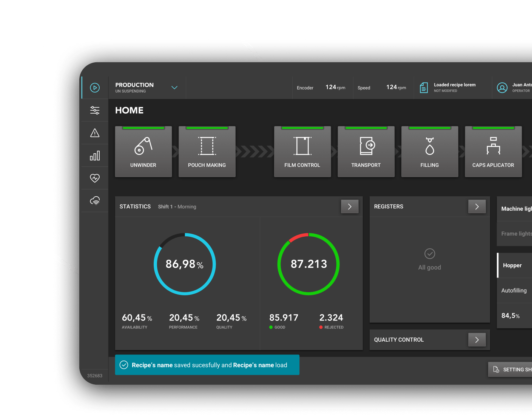Open the CAPS APLICATOR station tile
The width and height of the screenshot is (532, 416).
point(493,152)
